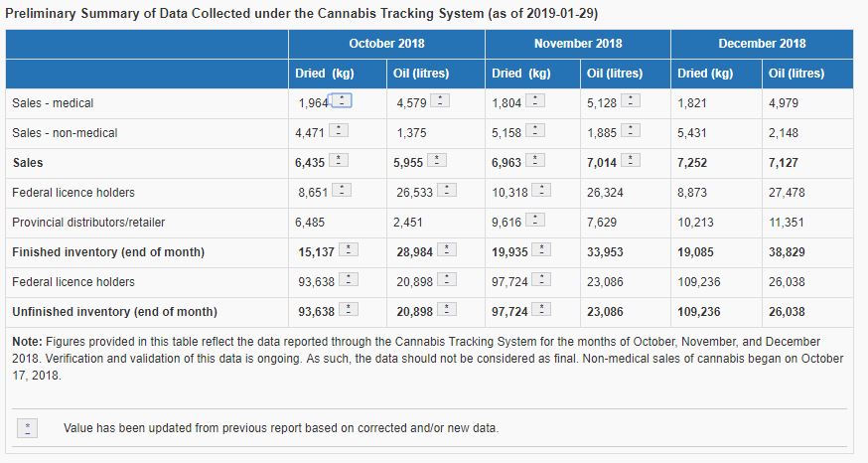Click the update marker next to 4,579
Screen dimensions: 868x463
pos(440,102)
